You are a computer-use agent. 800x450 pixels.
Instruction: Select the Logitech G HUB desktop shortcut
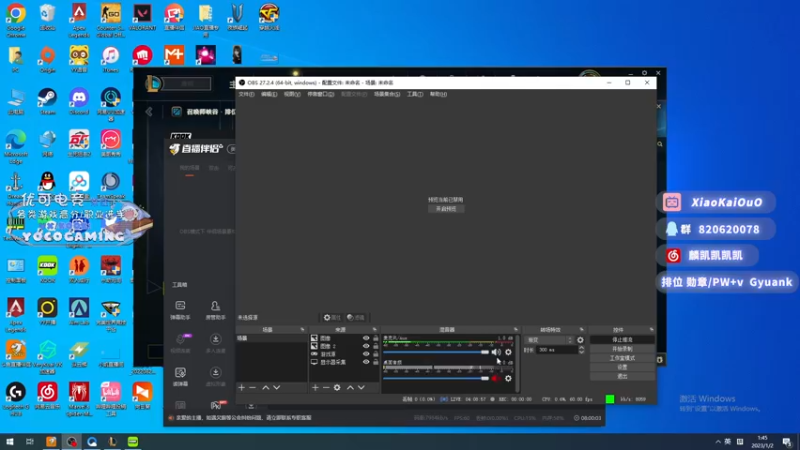(x=16, y=399)
